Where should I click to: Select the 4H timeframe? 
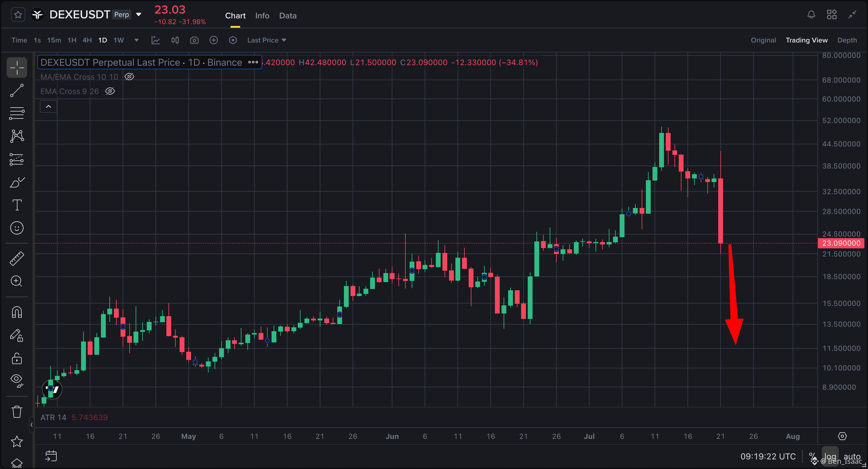(x=87, y=40)
